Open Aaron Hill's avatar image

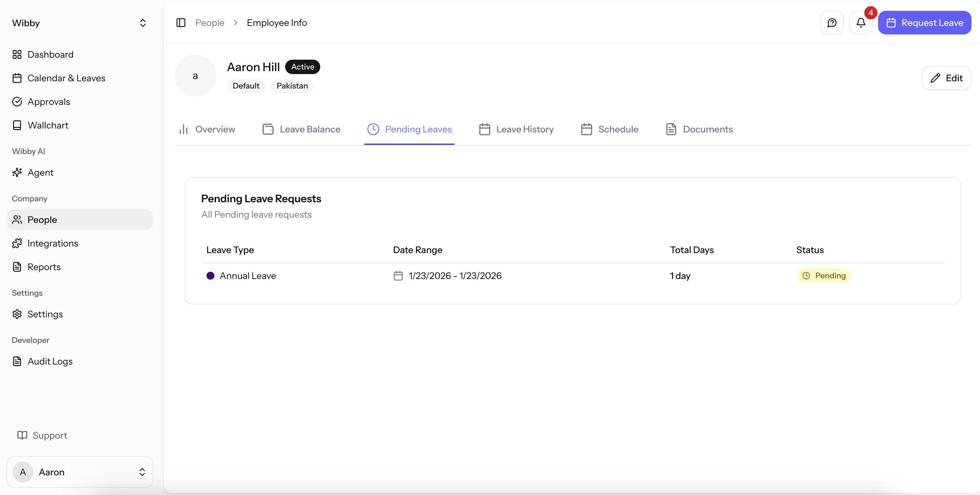coord(195,75)
